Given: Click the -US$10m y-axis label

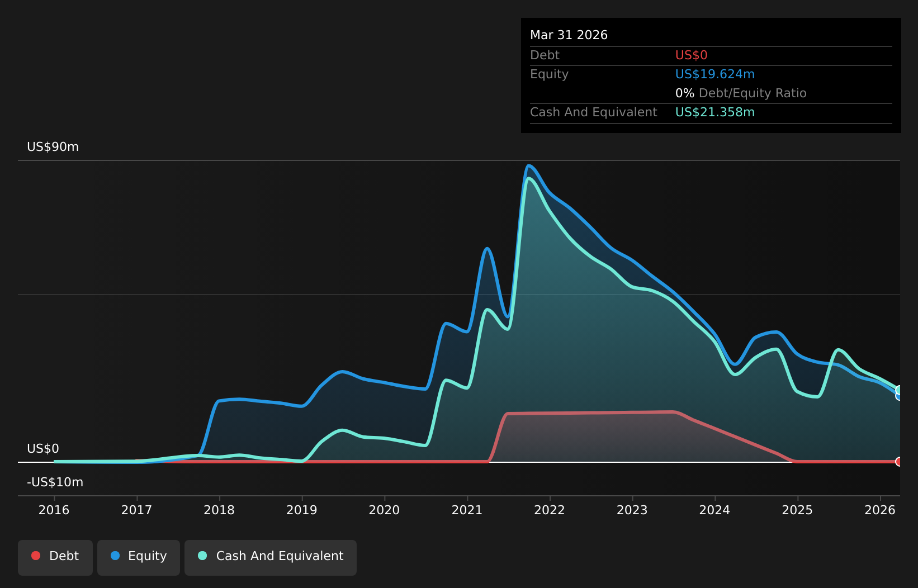Looking at the screenshot, I should 55,482.
